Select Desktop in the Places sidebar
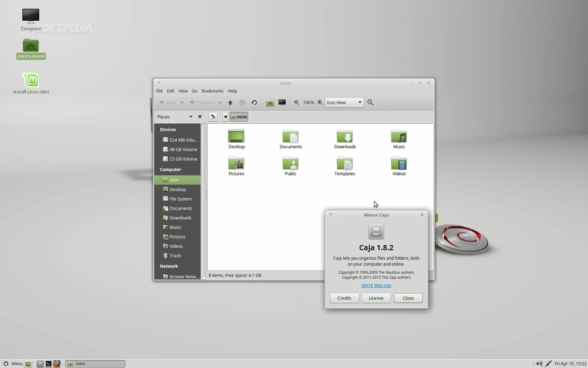The width and height of the screenshot is (588, 368). [x=177, y=189]
